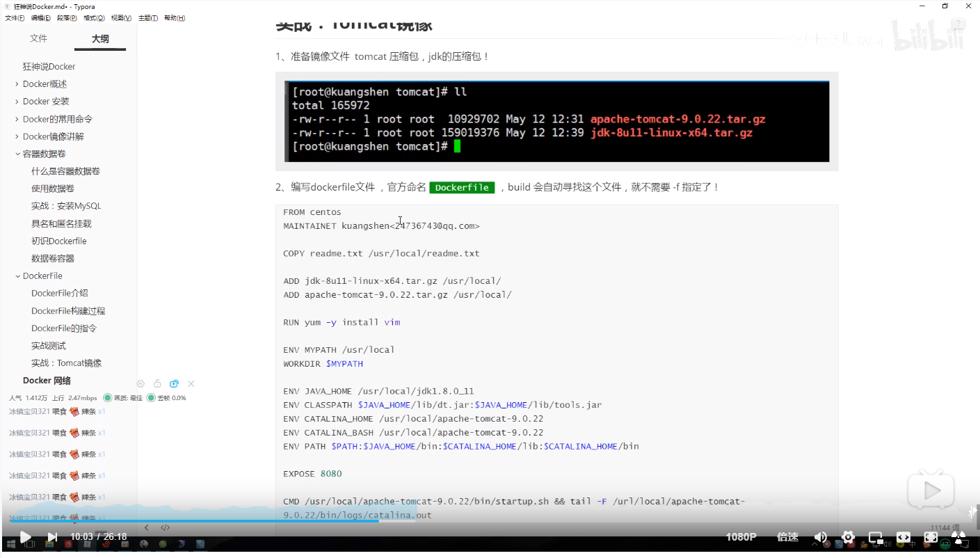Open the 格式(O) menu

[94, 18]
